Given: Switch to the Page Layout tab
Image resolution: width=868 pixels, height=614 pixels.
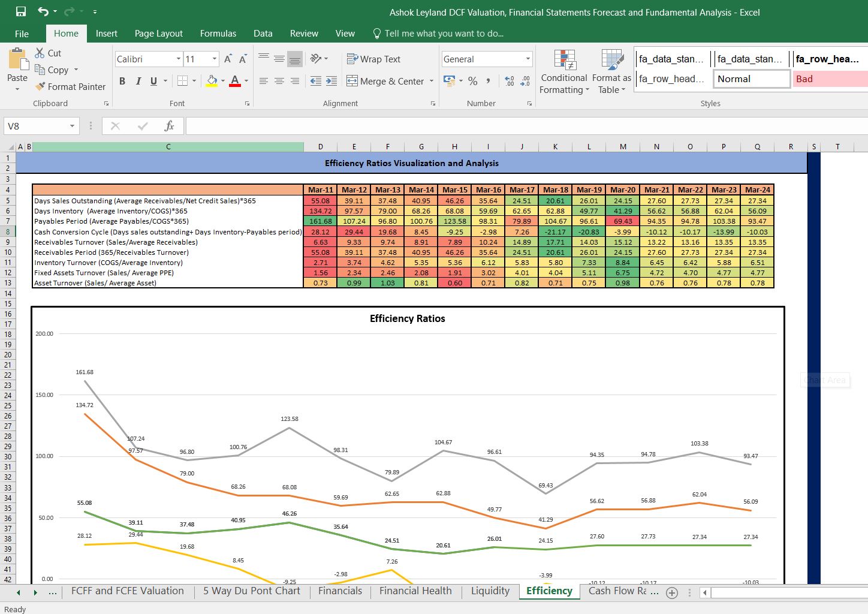Looking at the screenshot, I should [159, 34].
